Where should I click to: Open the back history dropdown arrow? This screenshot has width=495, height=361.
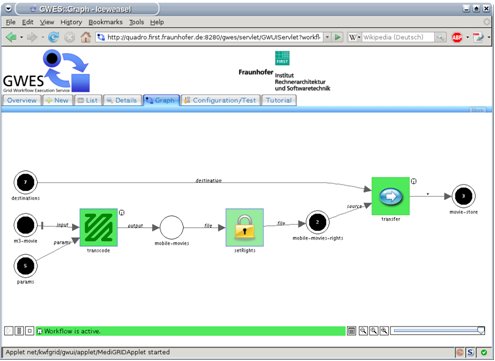(21, 37)
